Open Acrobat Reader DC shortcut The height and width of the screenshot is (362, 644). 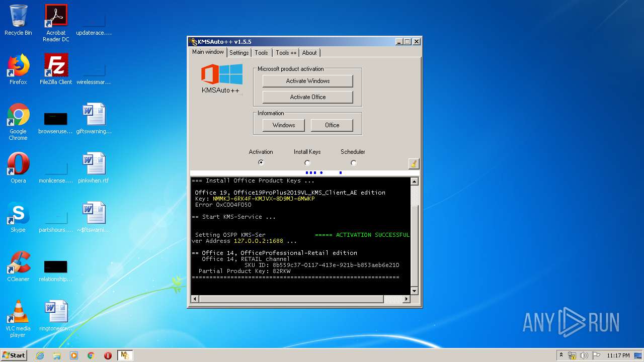[x=56, y=23]
